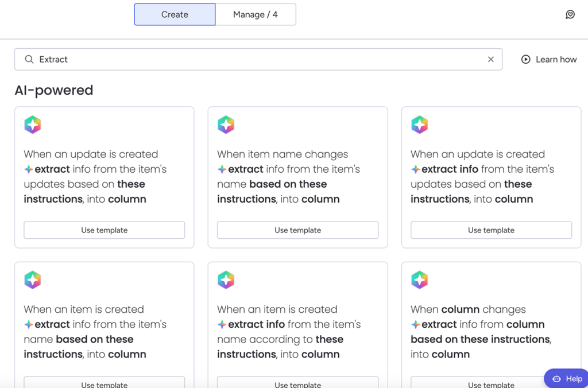Screen dimensions: 588x388
Task: Click the AI icon on the middle item-created card
Action: pos(226,280)
